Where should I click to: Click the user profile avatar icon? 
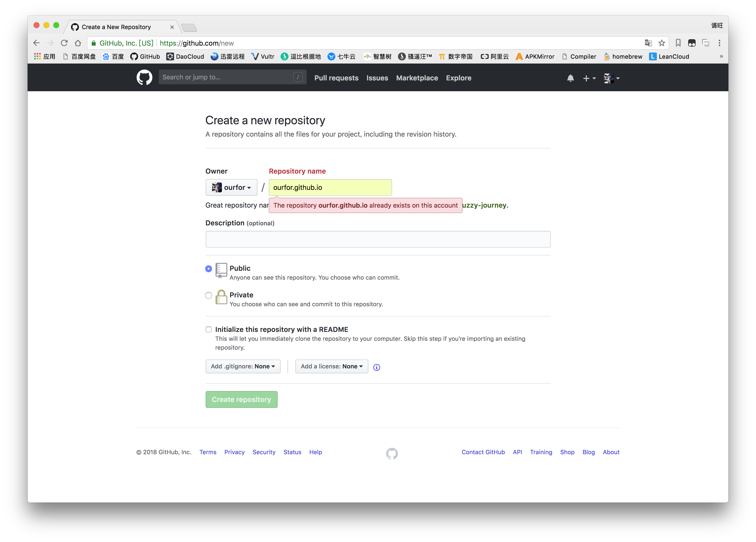608,77
